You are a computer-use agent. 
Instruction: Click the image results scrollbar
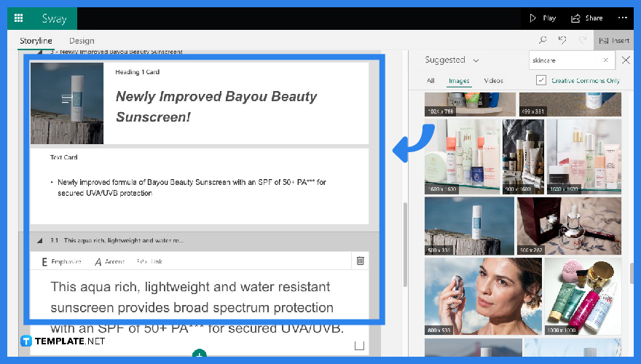pos(632,273)
